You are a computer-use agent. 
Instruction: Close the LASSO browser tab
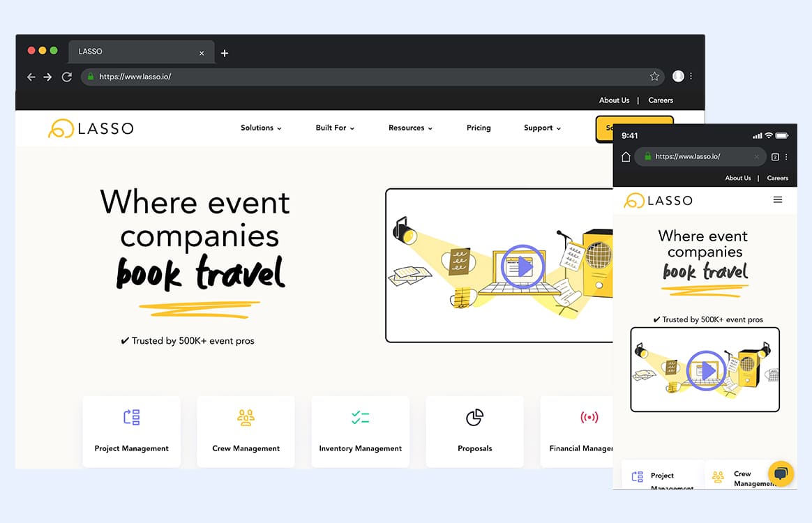point(202,53)
